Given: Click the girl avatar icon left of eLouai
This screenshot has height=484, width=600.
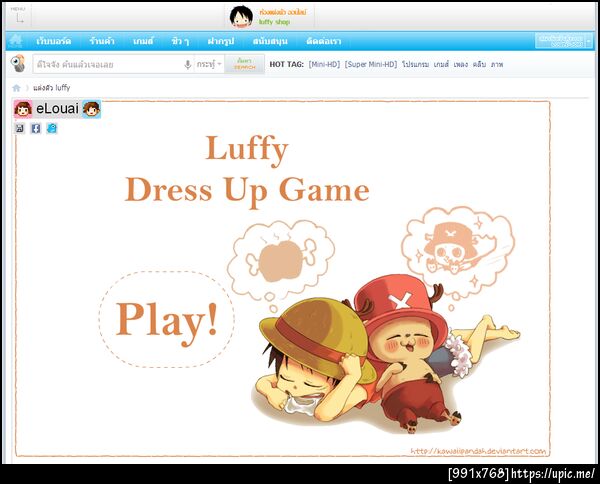Looking at the screenshot, I should click(23, 109).
